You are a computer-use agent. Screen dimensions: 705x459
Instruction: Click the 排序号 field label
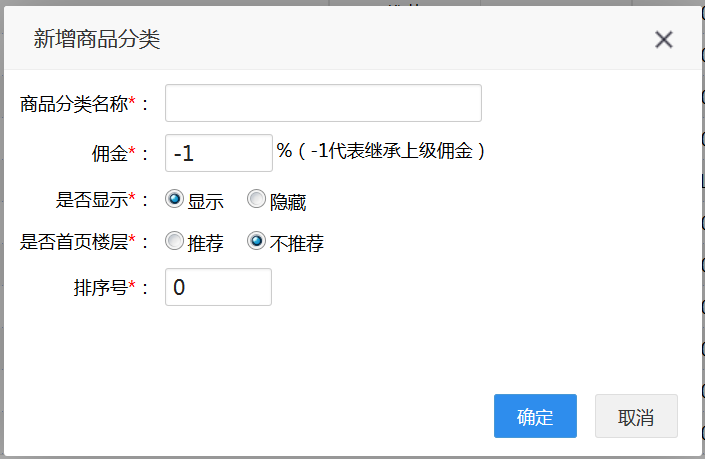pyautogui.click(x=101, y=288)
